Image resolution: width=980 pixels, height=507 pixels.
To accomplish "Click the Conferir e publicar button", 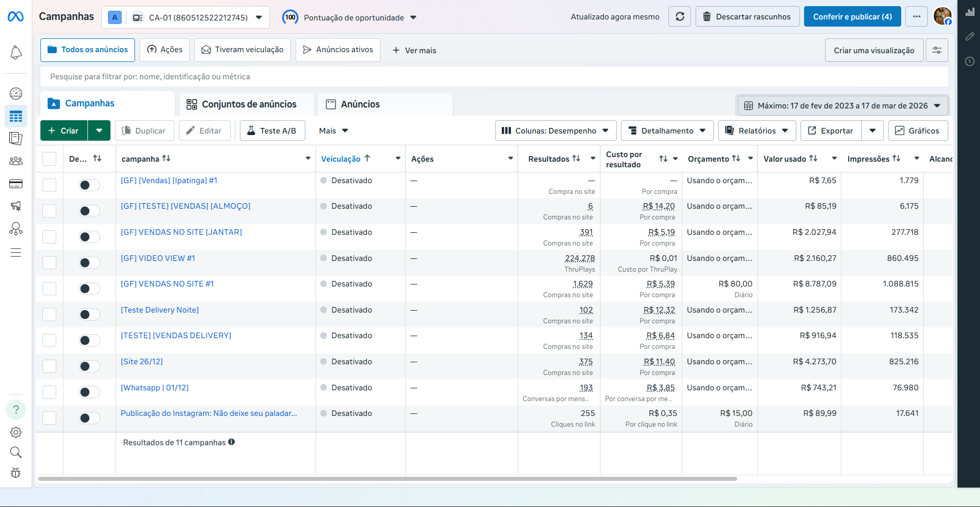I will [852, 16].
